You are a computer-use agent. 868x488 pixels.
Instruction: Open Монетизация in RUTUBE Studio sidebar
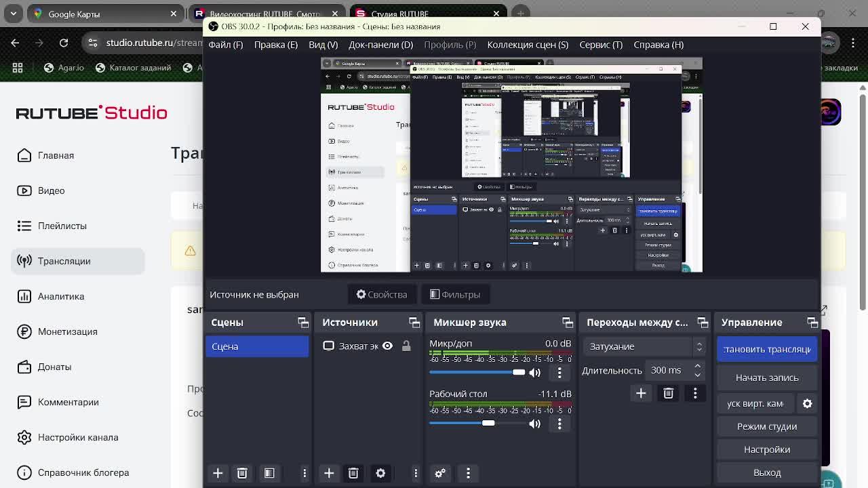click(x=77, y=331)
